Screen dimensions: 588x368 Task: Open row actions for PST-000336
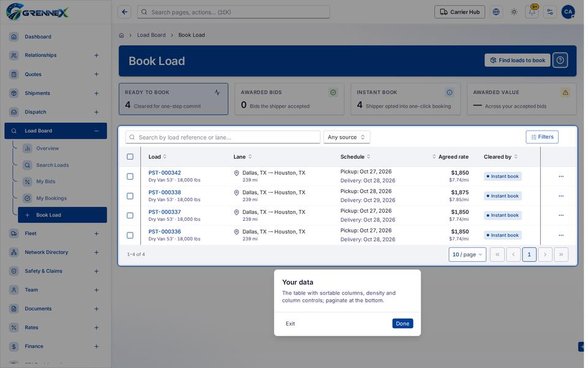coord(561,236)
